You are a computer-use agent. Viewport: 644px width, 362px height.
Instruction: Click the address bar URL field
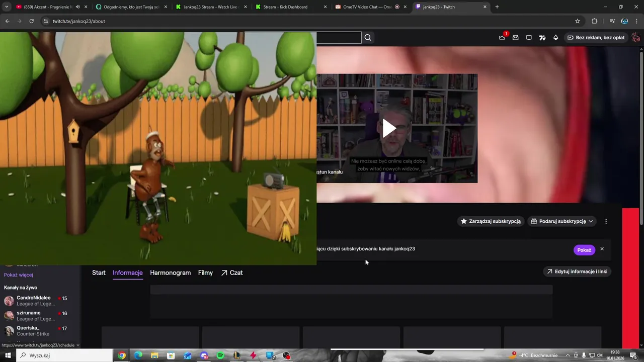312,21
